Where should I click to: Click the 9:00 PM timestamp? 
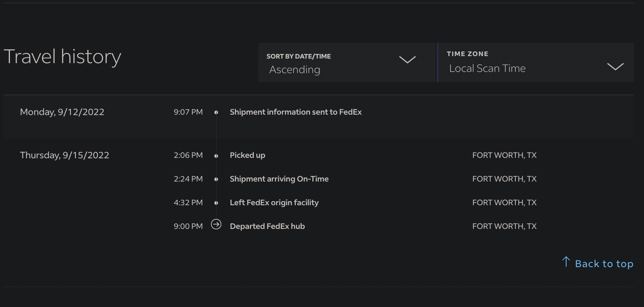tap(188, 226)
